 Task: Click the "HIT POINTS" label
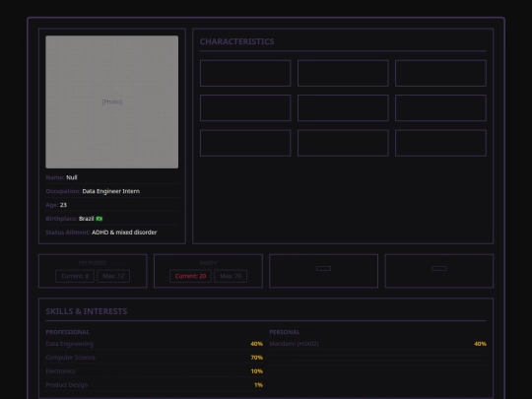pyautogui.click(x=93, y=263)
